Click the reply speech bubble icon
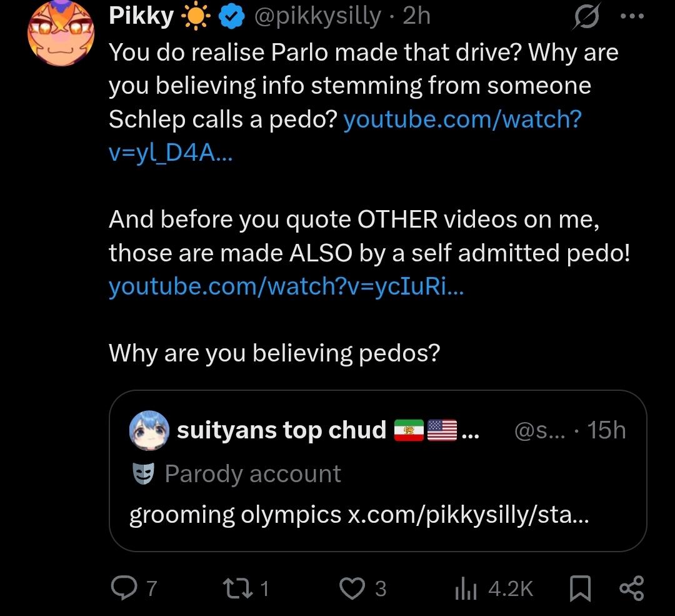The width and height of the screenshot is (675, 616). [126, 588]
